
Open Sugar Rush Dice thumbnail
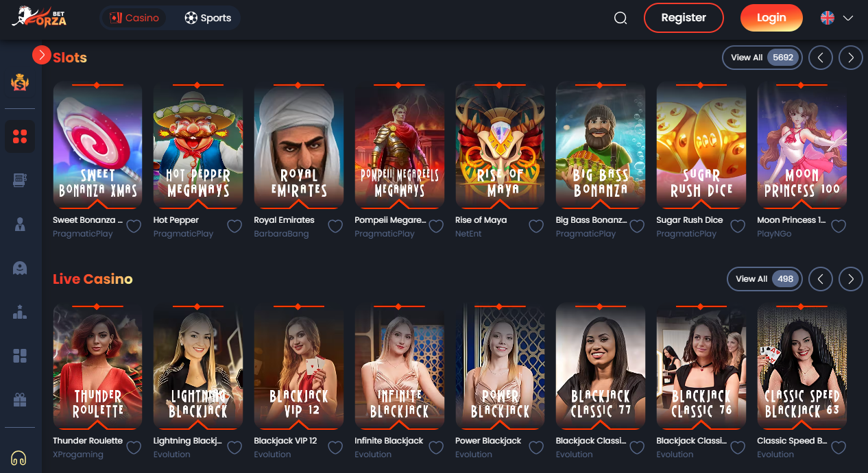click(x=701, y=145)
